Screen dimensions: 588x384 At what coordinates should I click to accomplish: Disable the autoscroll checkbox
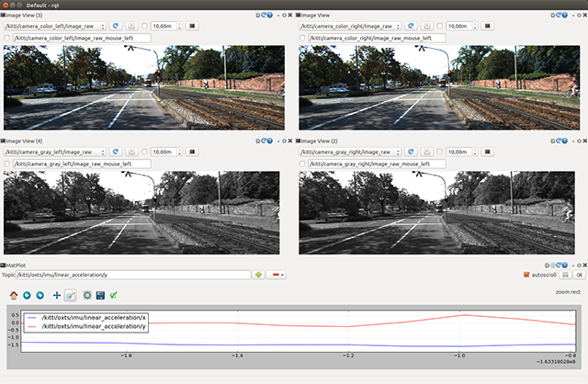pyautogui.click(x=526, y=275)
